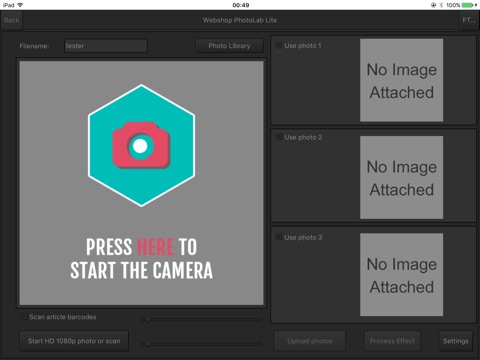Click the Webshop PhotoLab Lite title

240,20
